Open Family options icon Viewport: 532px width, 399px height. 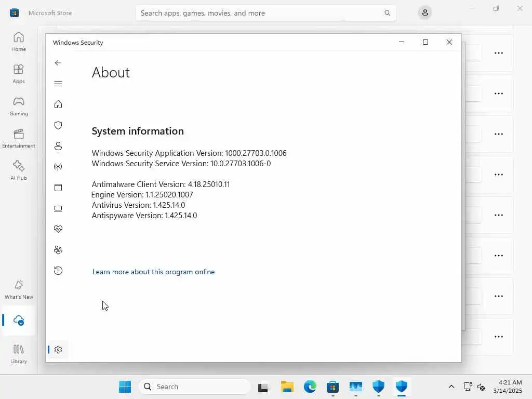click(x=58, y=250)
